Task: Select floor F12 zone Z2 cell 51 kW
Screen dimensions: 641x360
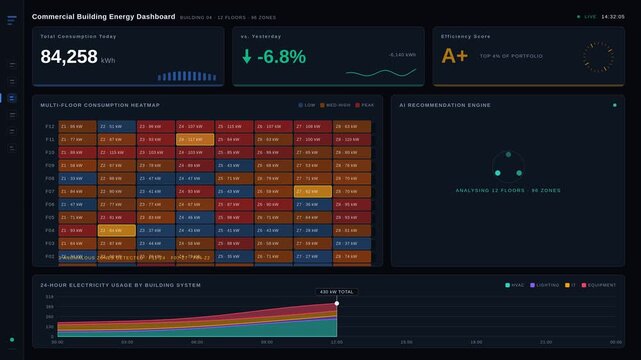Action: (117, 126)
